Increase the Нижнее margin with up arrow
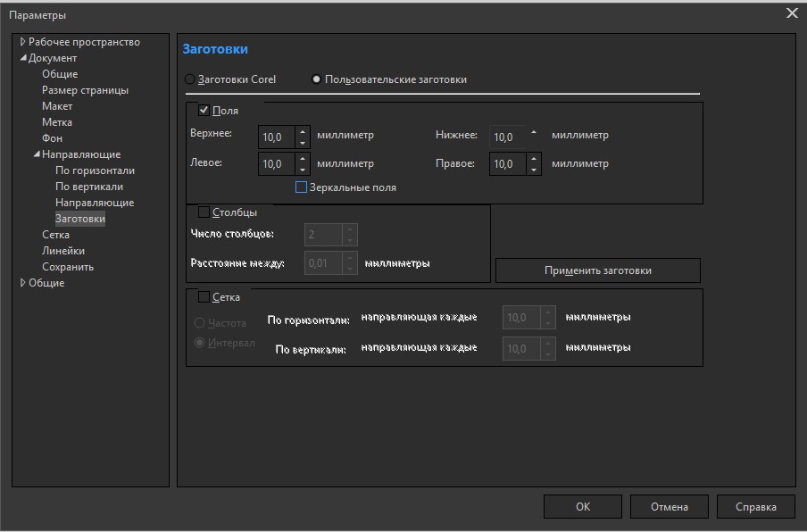The height and width of the screenshot is (532, 807). (x=534, y=132)
